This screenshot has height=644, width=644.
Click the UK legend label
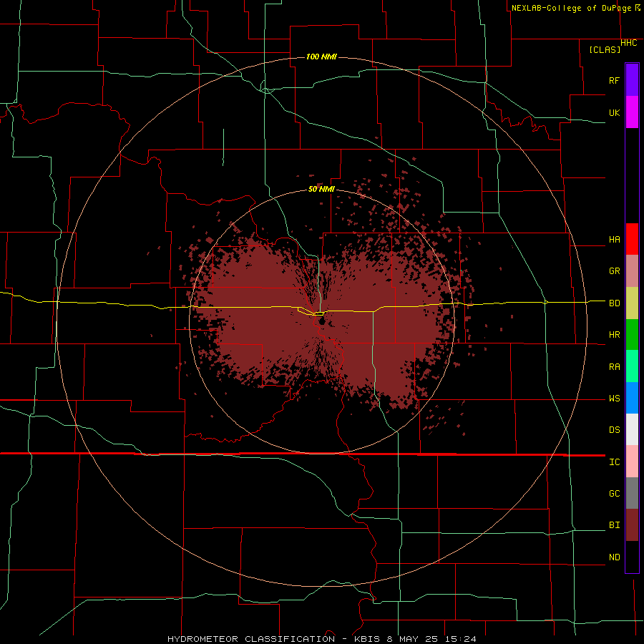pos(614,112)
